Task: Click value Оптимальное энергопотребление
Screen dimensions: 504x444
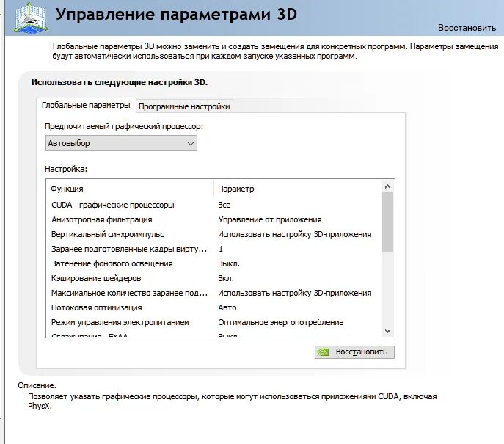Action: point(280,322)
